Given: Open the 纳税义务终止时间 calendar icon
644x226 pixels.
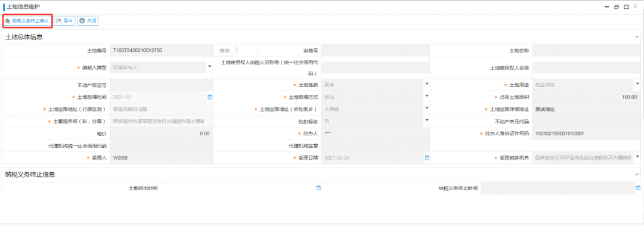Looking at the screenshot, I should click(x=637, y=188).
